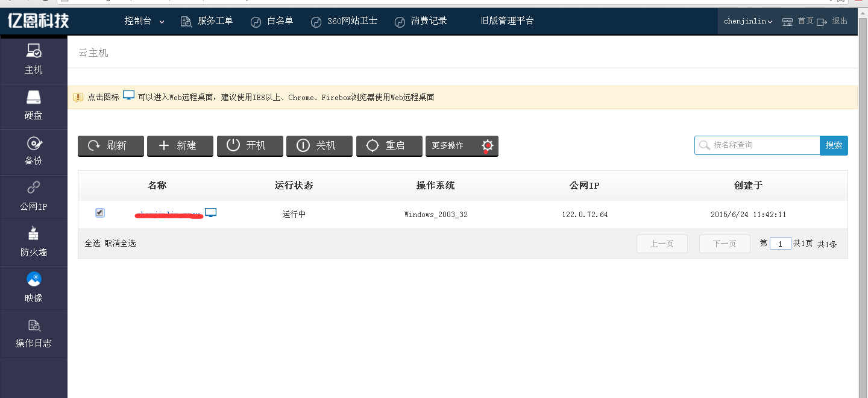Click the 搜索 search button
This screenshot has height=398, width=868.
point(834,145)
